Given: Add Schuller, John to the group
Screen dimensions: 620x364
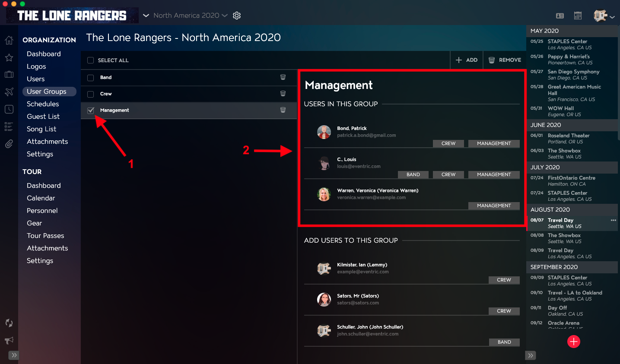Looking at the screenshot, I should [x=412, y=331].
